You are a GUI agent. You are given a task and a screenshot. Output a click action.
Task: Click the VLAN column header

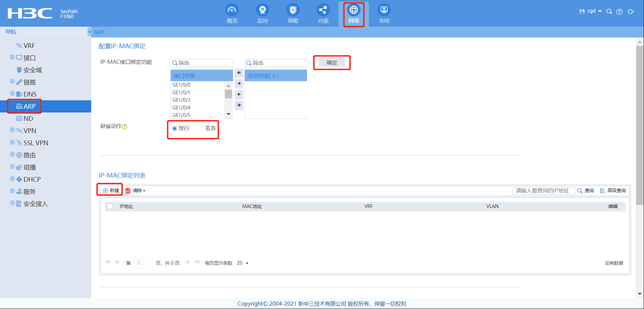coord(492,206)
